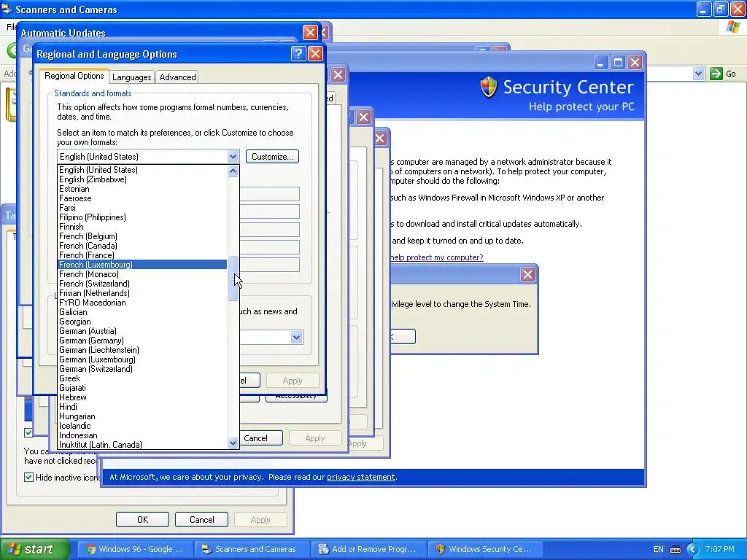Choose Estonian in the format list
Viewport: 747px width, 560px height.
142,189
